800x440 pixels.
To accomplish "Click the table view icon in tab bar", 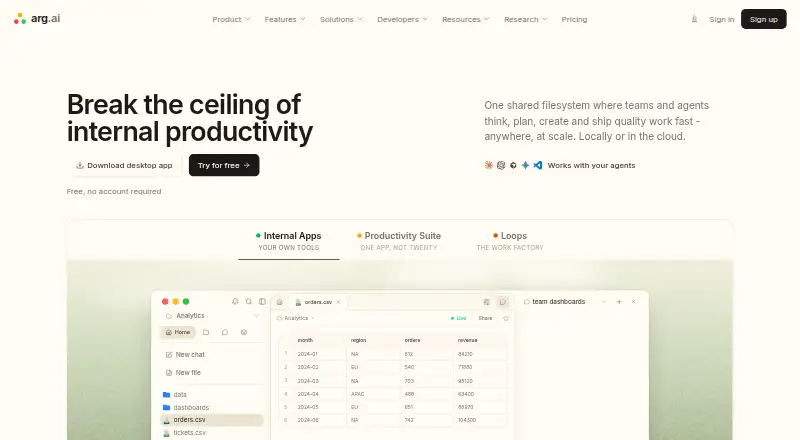I will click(486, 302).
